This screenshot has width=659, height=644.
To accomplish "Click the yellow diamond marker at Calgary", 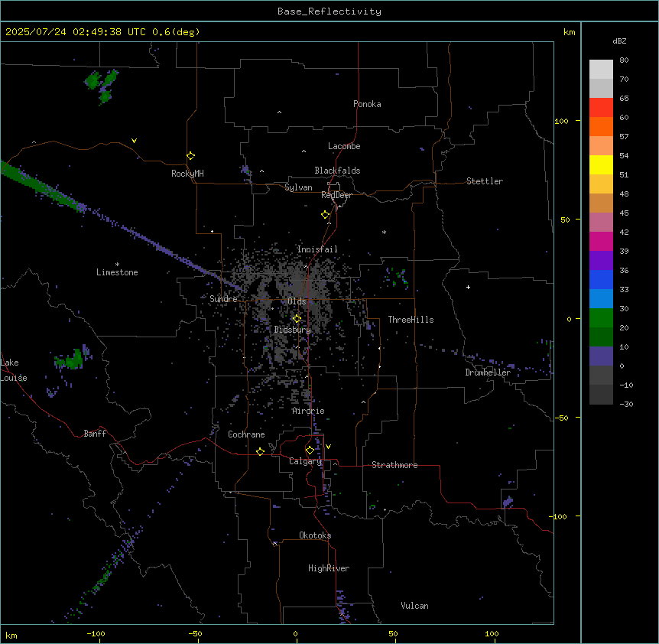I will pyautogui.click(x=310, y=450).
